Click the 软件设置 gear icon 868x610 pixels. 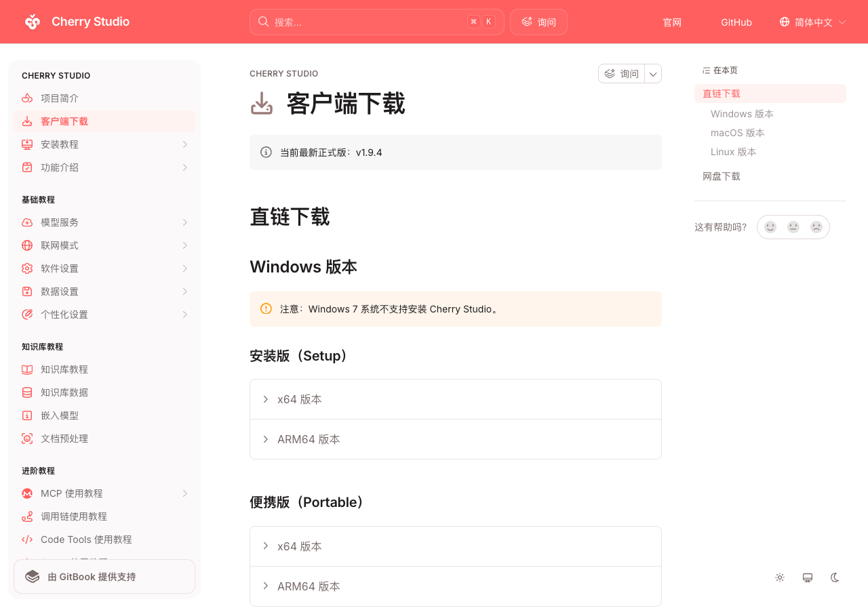[x=27, y=268]
